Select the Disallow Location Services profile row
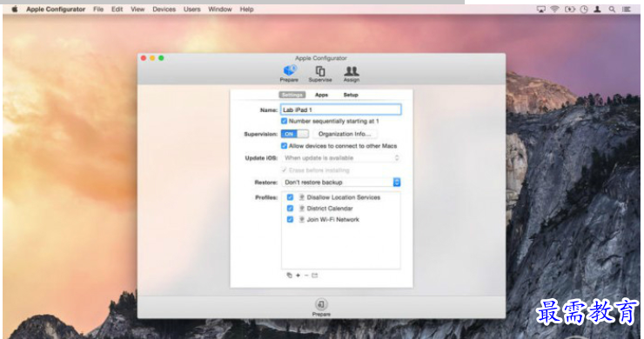644x339 pixels. 341,197
